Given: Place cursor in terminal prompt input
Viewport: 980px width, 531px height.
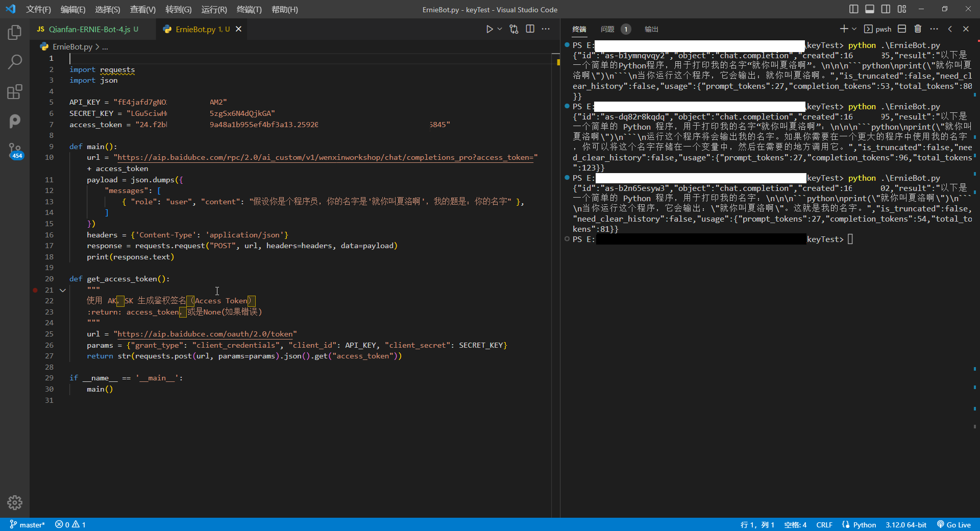Looking at the screenshot, I should coord(850,239).
